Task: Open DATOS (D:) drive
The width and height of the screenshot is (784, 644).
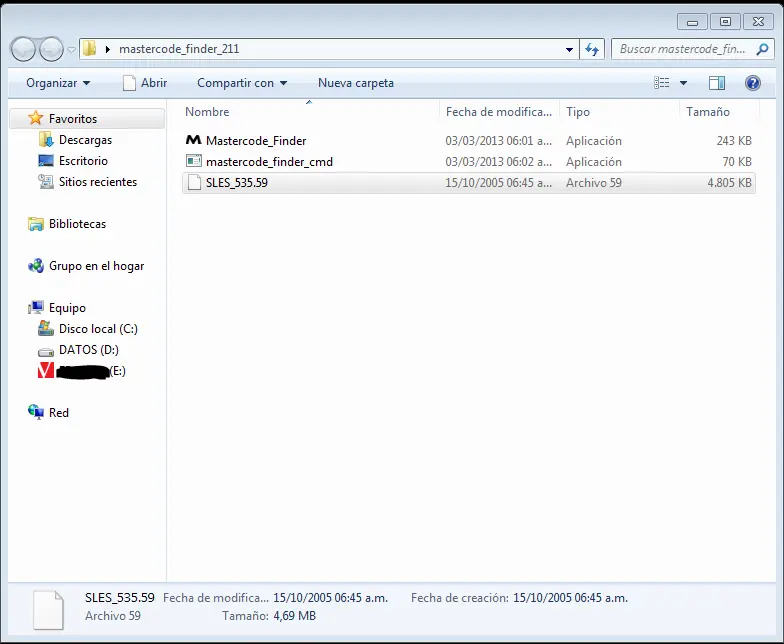Action: tap(89, 350)
